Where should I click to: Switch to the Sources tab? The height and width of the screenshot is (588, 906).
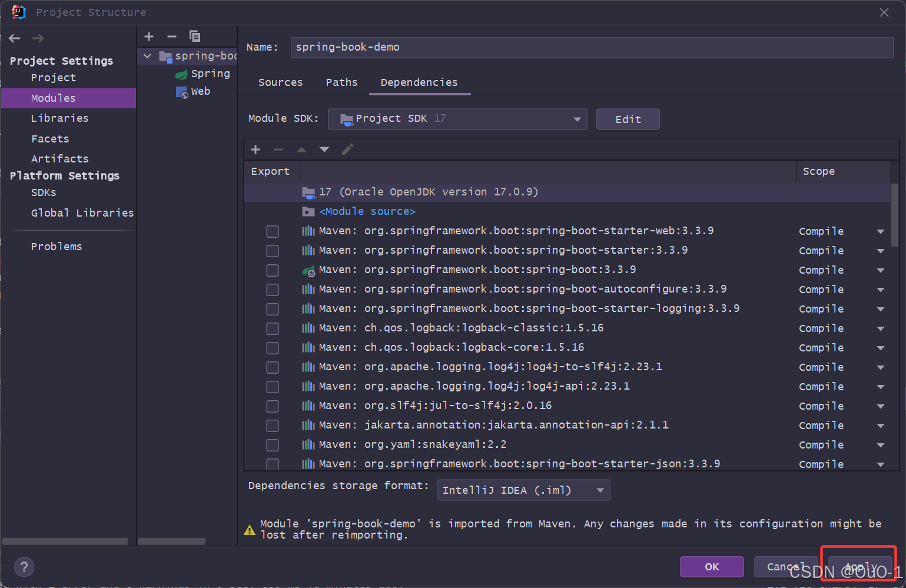point(280,82)
